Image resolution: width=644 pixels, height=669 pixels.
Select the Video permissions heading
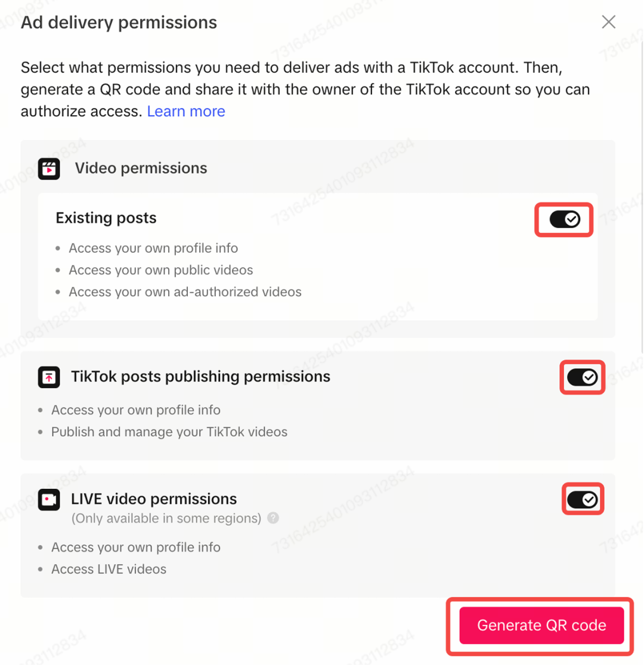tap(141, 168)
